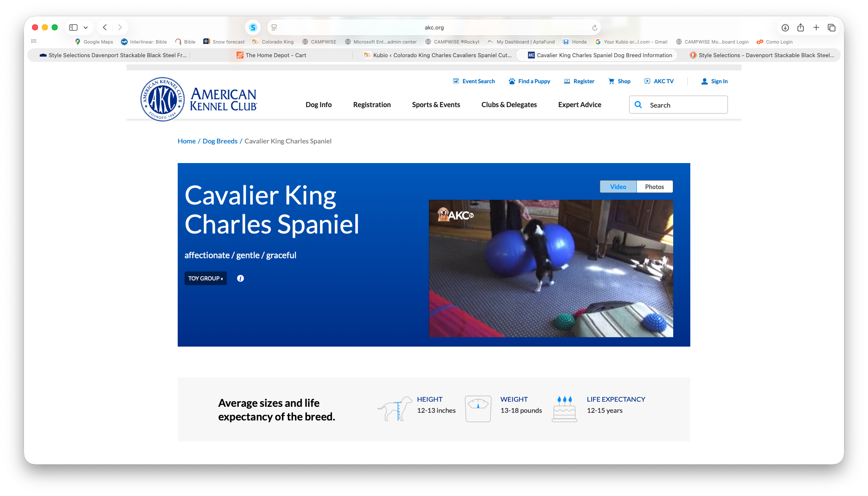The width and height of the screenshot is (868, 496).
Task: Open new tab with plus icon
Action: 816,28
